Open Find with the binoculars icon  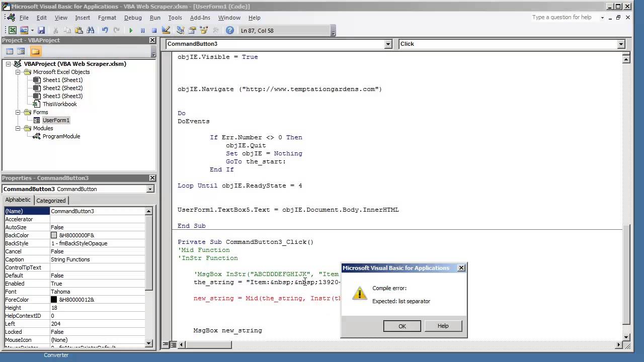click(x=91, y=30)
